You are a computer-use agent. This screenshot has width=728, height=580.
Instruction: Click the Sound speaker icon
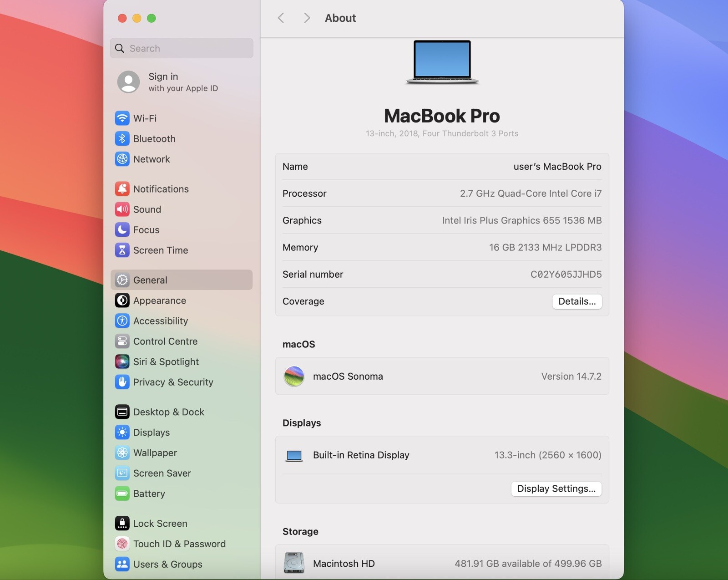(122, 209)
